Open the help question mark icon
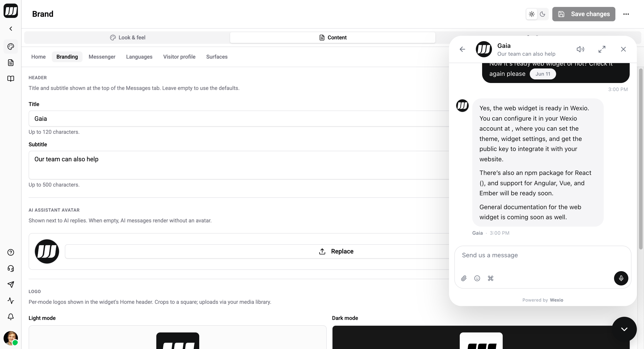 (x=11, y=252)
